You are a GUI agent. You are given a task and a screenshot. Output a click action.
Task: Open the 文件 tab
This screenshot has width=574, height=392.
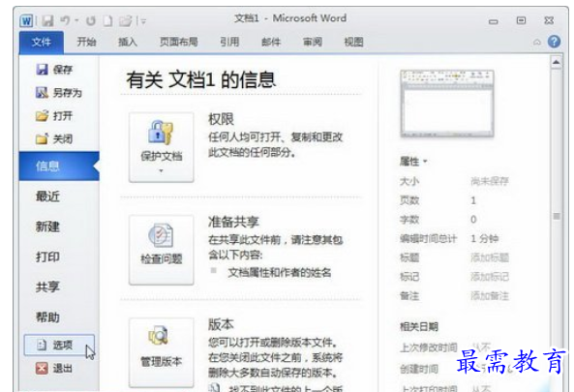click(x=42, y=42)
